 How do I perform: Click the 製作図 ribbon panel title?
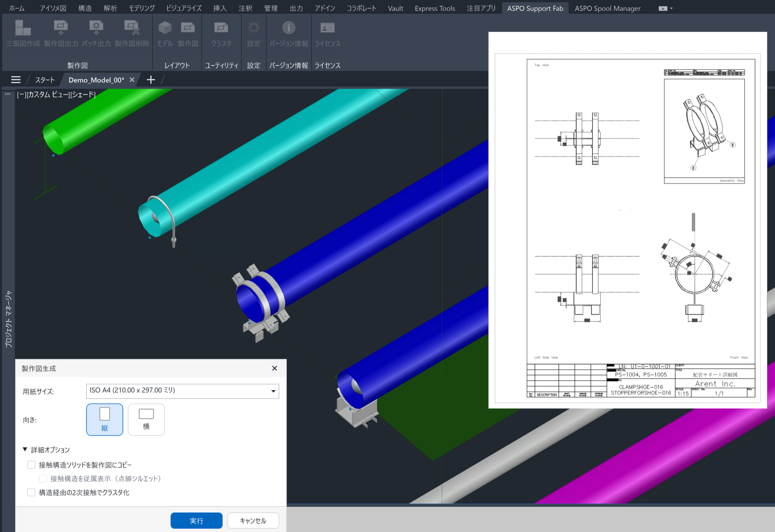(77, 65)
